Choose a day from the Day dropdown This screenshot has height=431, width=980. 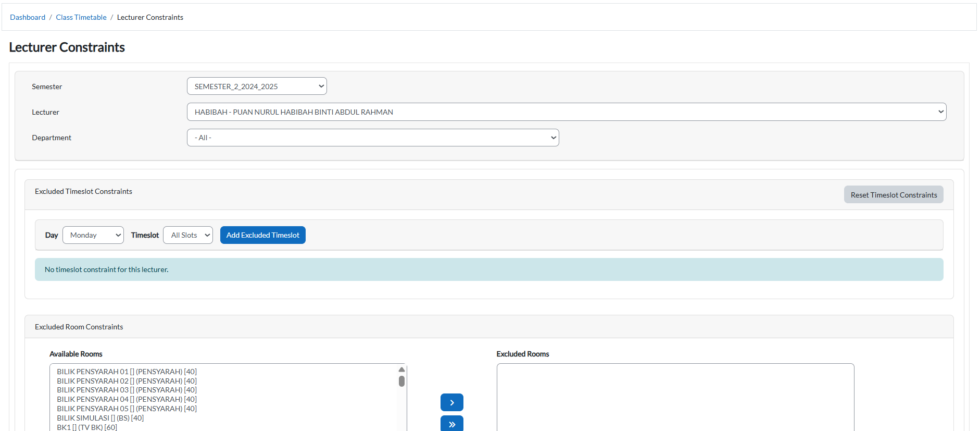pos(93,235)
